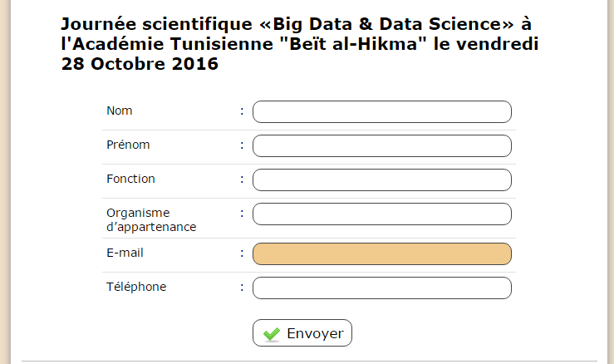Screen dimensions: 614x364
Task: Submit the form with the Envoyer button
Action: (x=302, y=333)
